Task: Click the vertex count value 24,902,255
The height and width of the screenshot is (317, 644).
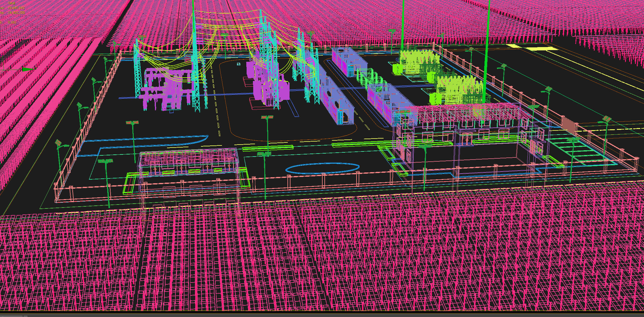Action: pyautogui.click(x=17, y=13)
